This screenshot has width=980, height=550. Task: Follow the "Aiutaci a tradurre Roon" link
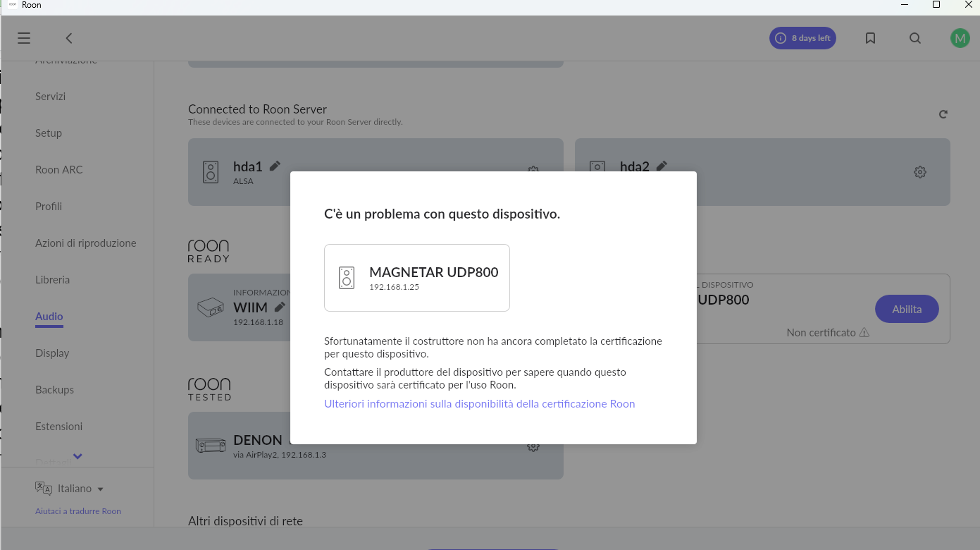[x=78, y=511]
